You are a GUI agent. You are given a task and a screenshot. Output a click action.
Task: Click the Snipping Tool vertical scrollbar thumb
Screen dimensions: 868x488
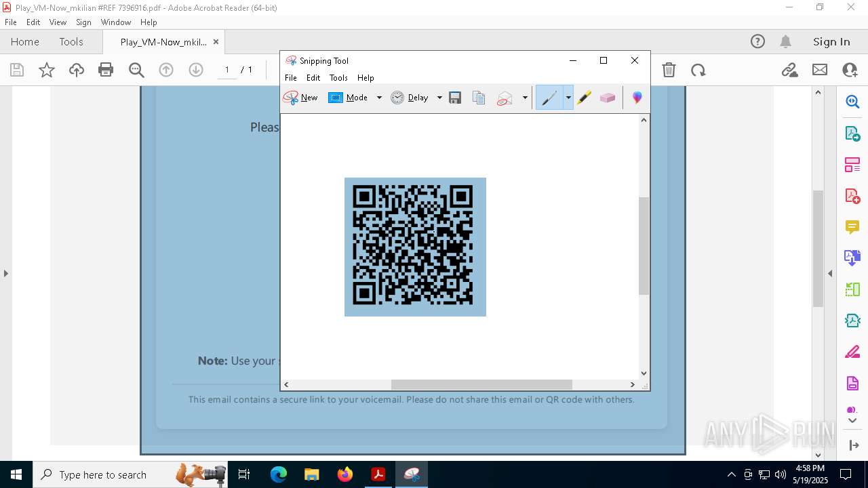tap(644, 245)
